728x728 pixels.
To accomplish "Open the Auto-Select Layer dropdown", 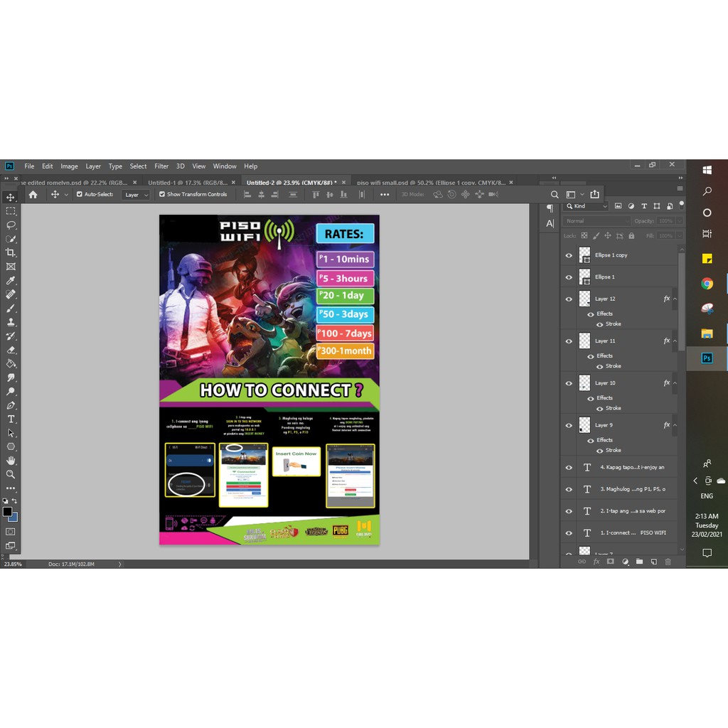I will [x=135, y=195].
